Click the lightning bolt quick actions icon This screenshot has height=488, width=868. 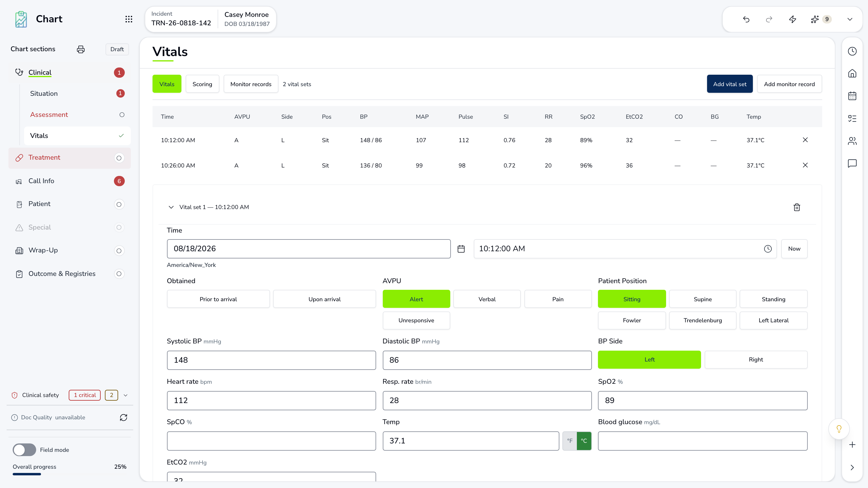pyautogui.click(x=792, y=19)
